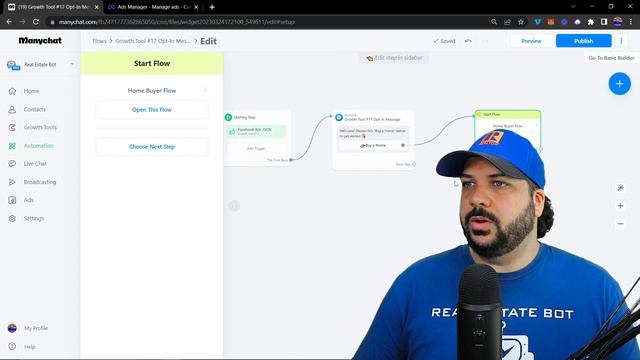Image resolution: width=640 pixels, height=360 pixels.
Task: Click the redo arrow icon
Action: (484, 41)
